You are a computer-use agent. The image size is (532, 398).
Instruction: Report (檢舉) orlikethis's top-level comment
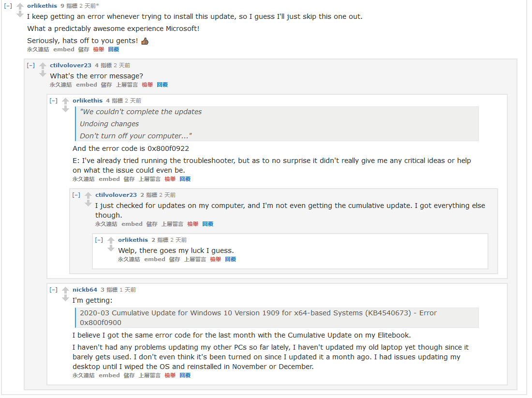[99, 49]
